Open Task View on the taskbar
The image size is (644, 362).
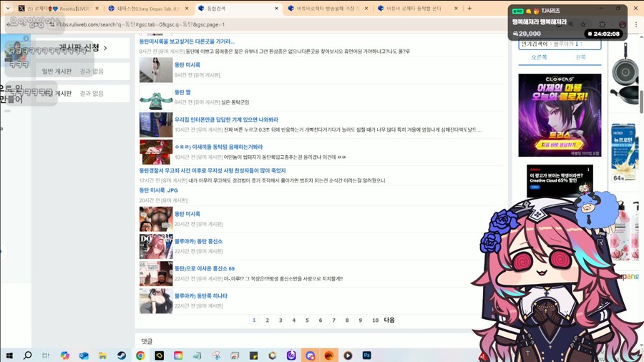pyautogui.click(x=46, y=356)
